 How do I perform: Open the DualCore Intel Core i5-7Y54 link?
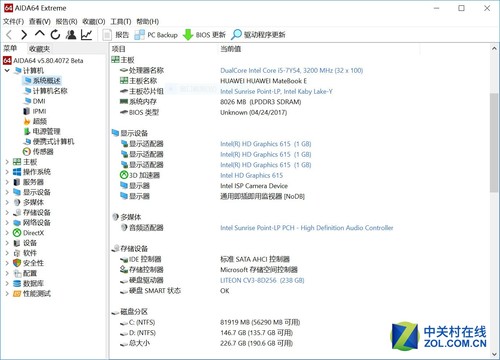pos(292,70)
